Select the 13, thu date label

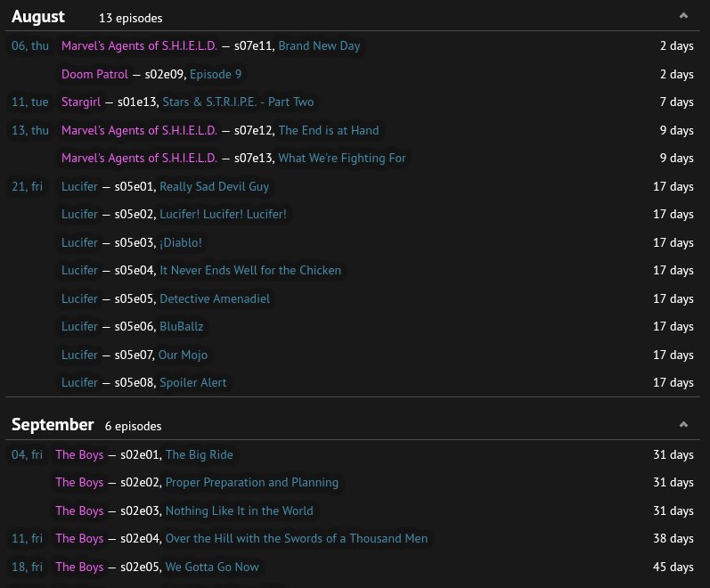(x=30, y=130)
